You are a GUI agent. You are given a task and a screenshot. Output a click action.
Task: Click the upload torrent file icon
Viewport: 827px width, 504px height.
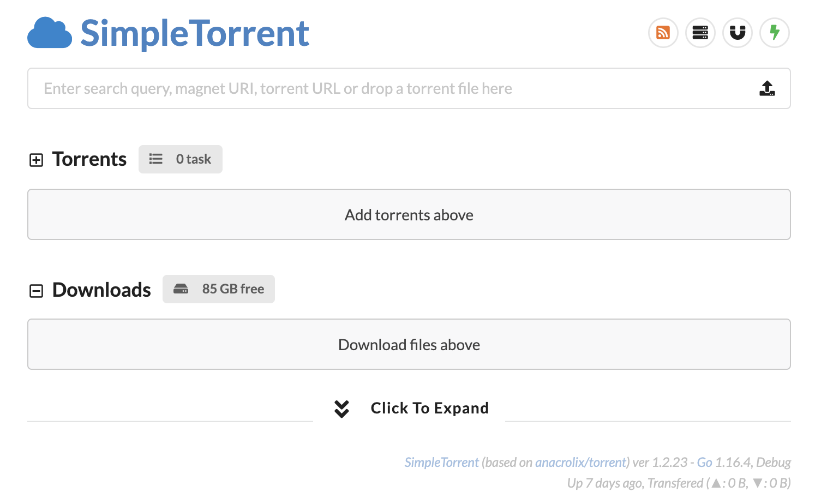coord(767,88)
